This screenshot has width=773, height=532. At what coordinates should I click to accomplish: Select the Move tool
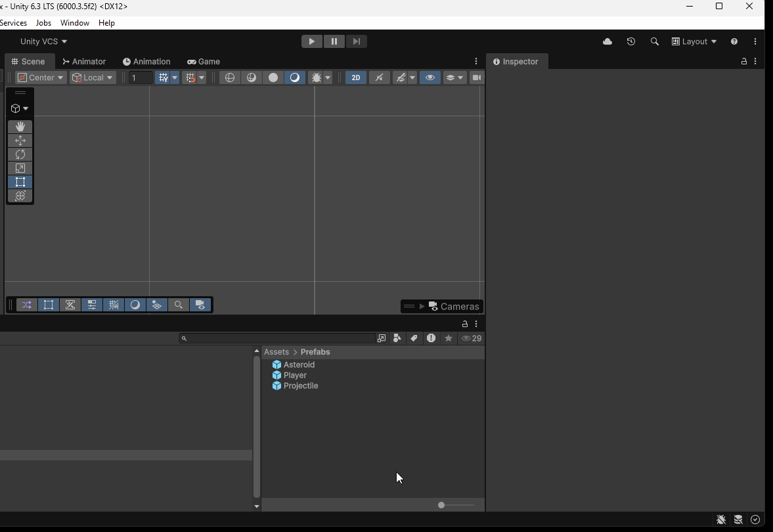20,141
